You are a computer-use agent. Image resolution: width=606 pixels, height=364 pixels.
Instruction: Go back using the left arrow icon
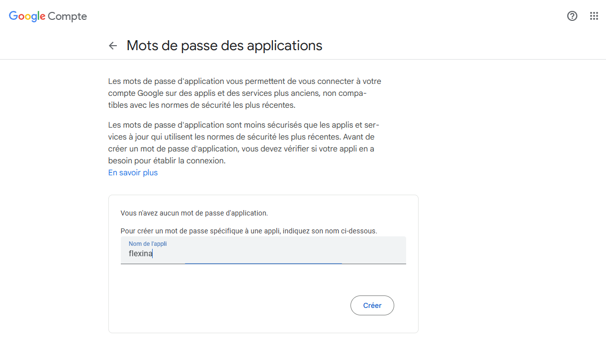(113, 46)
